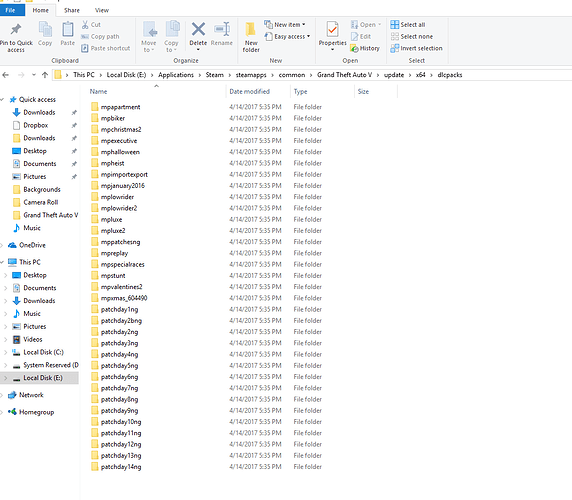Switch to the View tab

(102, 10)
